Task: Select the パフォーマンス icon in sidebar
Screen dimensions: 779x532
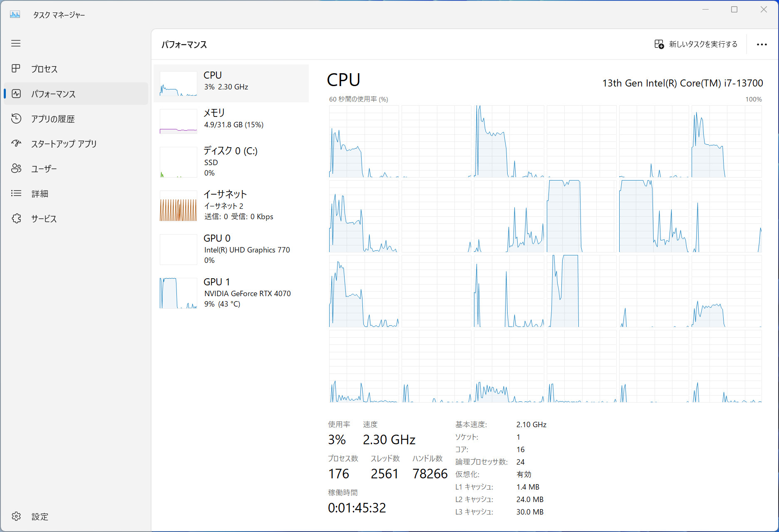Action: coord(16,94)
